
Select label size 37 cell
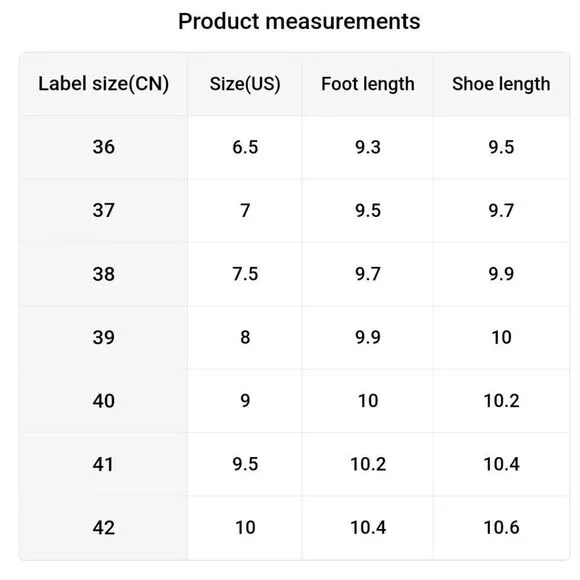click(104, 211)
